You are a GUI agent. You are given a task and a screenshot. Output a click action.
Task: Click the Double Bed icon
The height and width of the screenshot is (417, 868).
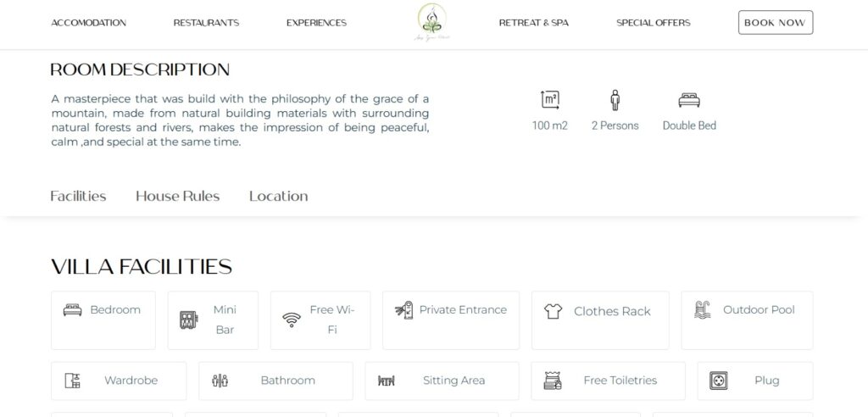coord(689,100)
